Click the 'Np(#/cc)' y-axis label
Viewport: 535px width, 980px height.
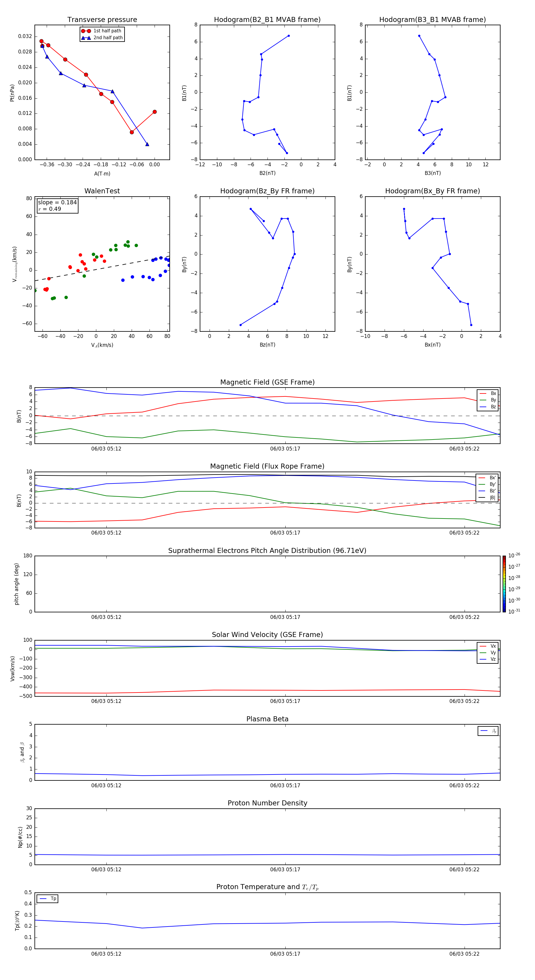(x=20, y=837)
